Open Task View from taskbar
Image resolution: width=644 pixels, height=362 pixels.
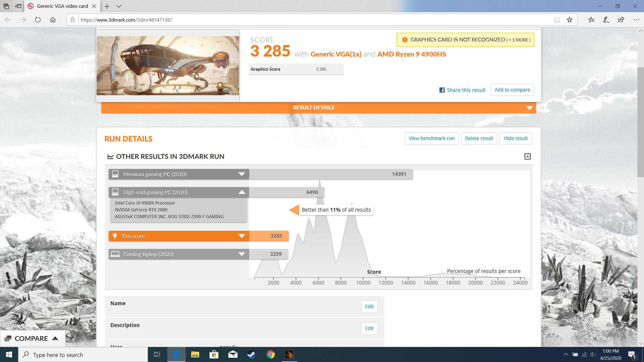(x=157, y=355)
